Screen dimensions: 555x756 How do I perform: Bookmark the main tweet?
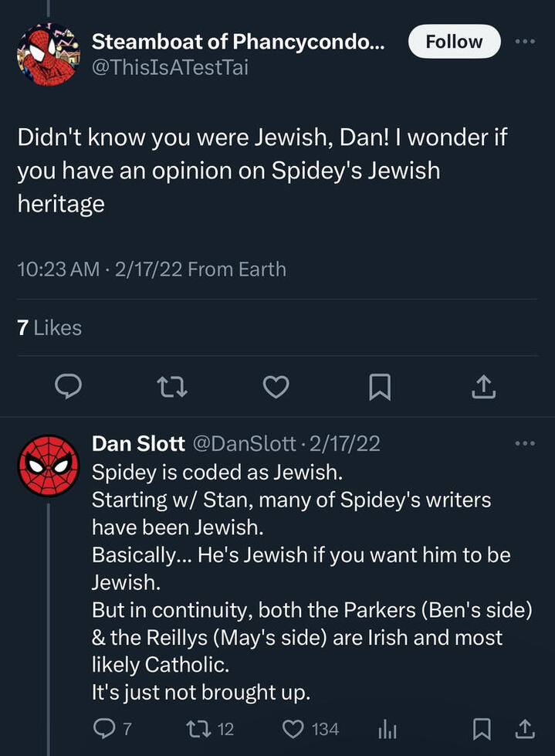tap(379, 385)
